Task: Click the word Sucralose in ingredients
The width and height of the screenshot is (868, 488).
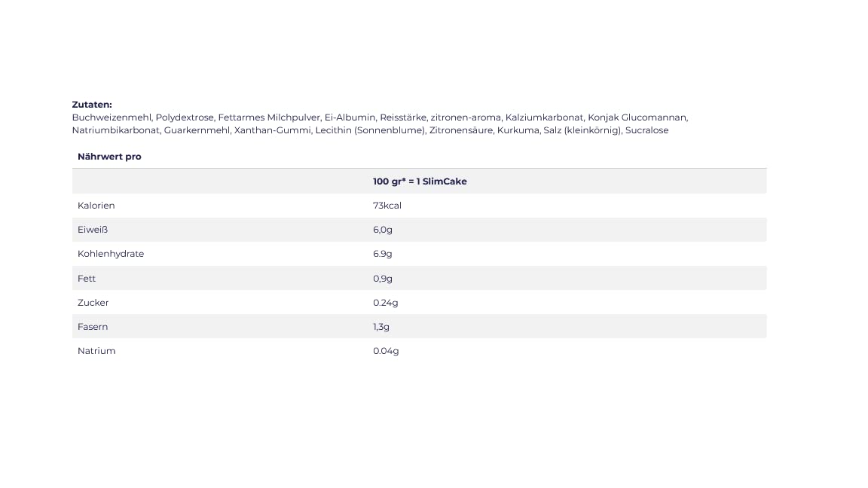Action: tap(646, 130)
